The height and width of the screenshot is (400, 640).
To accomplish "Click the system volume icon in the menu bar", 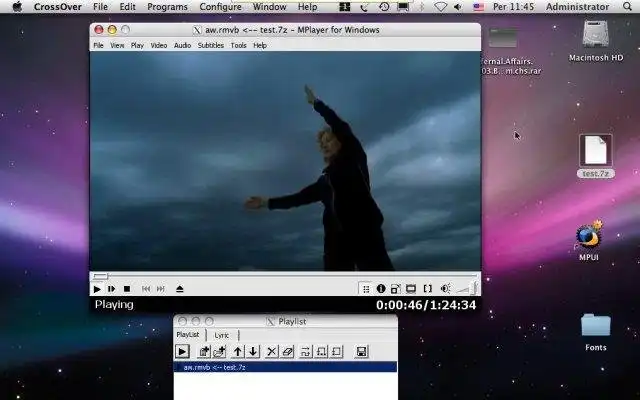I will click(458, 7).
